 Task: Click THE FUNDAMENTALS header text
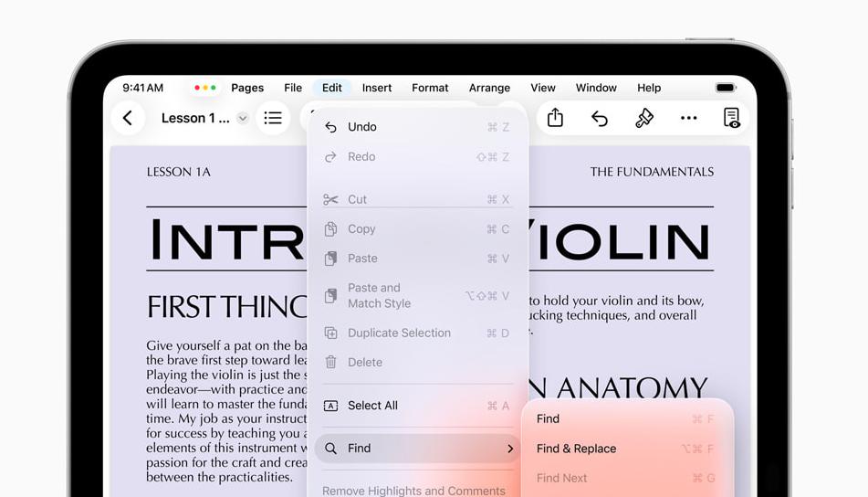point(652,172)
